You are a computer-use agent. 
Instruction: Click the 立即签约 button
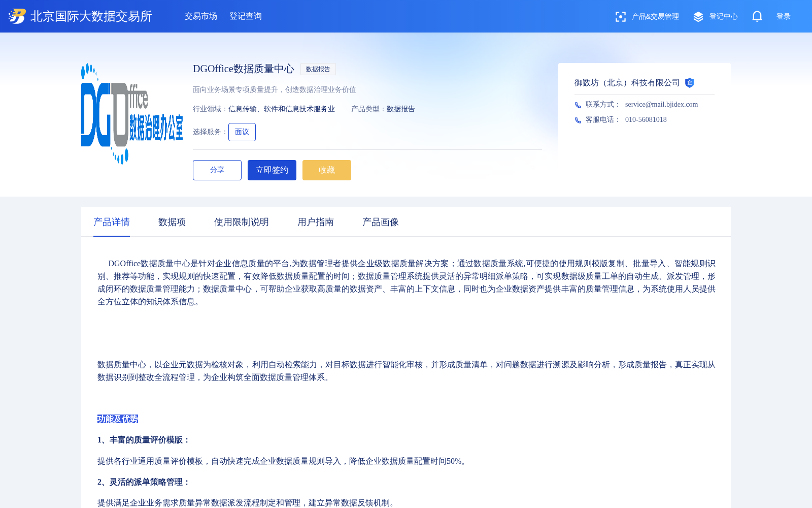272,170
